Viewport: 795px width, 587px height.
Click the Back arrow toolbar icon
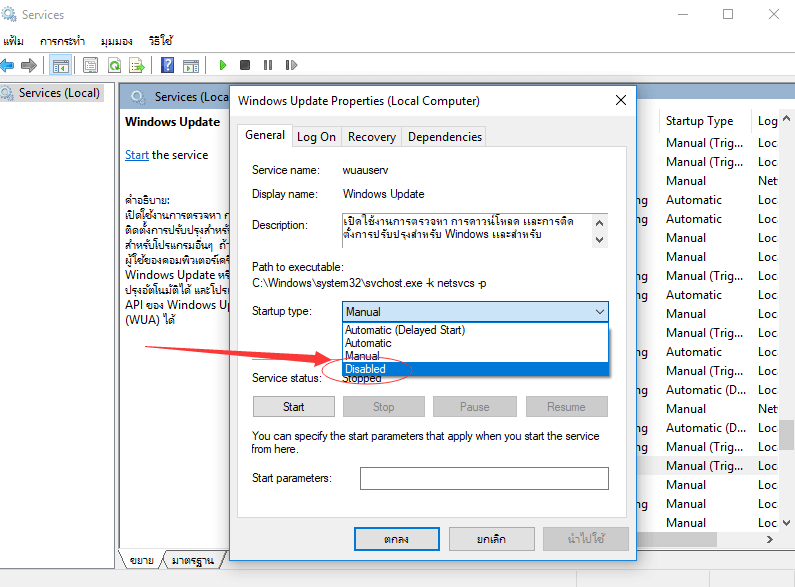(7, 65)
